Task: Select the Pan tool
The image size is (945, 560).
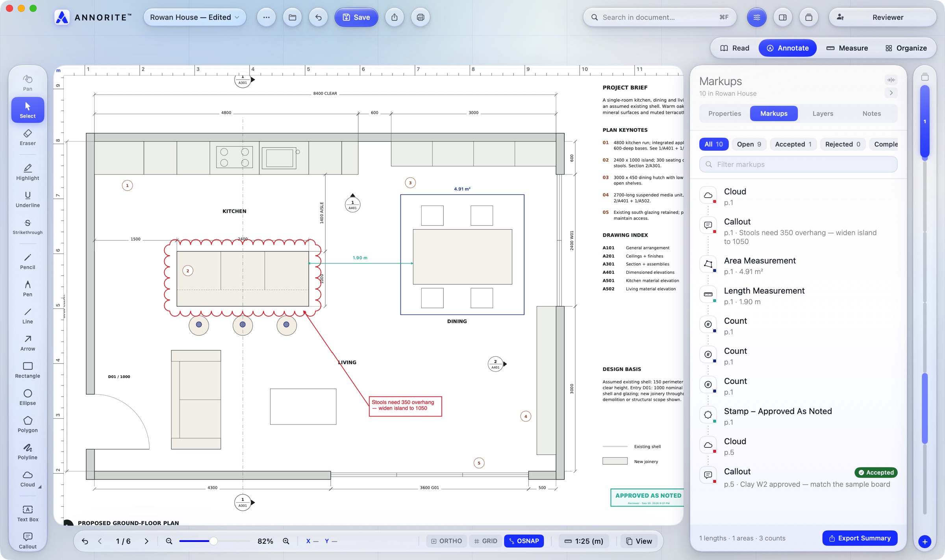Action: point(28,83)
